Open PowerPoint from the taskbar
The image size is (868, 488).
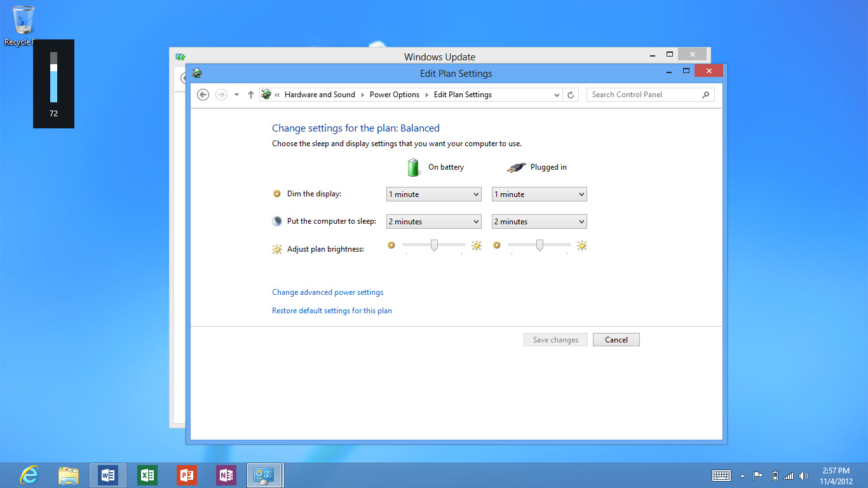click(x=187, y=475)
